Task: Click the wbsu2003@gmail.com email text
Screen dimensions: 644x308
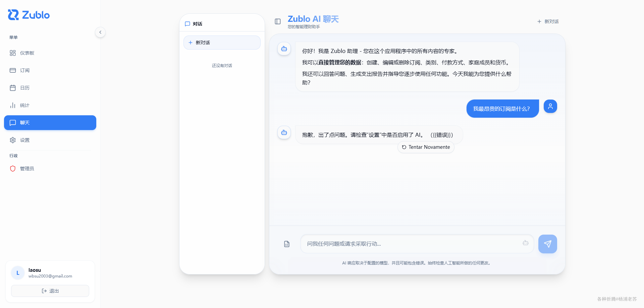Action: pos(50,276)
